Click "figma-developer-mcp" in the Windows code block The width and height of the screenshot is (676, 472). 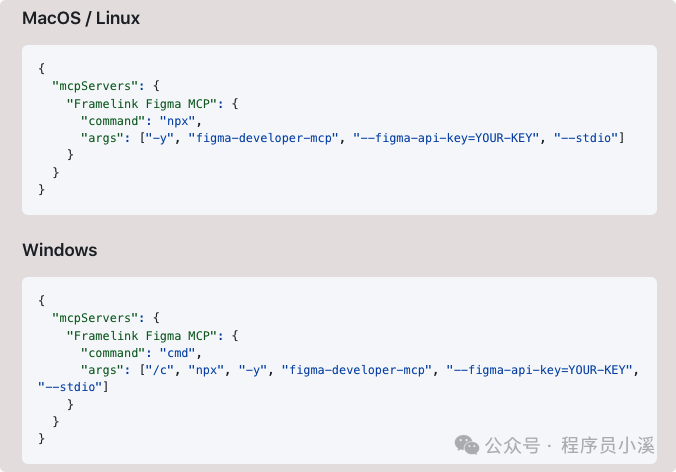coord(358,370)
